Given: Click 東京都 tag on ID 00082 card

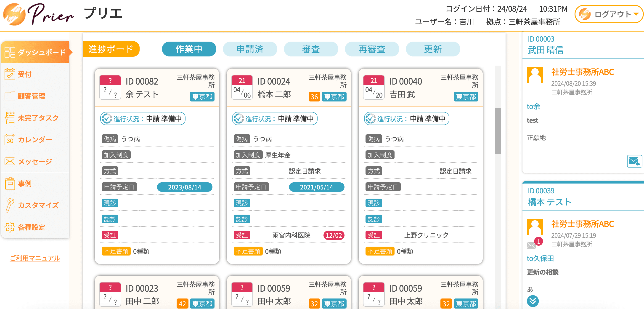Looking at the screenshot, I should click(202, 97).
